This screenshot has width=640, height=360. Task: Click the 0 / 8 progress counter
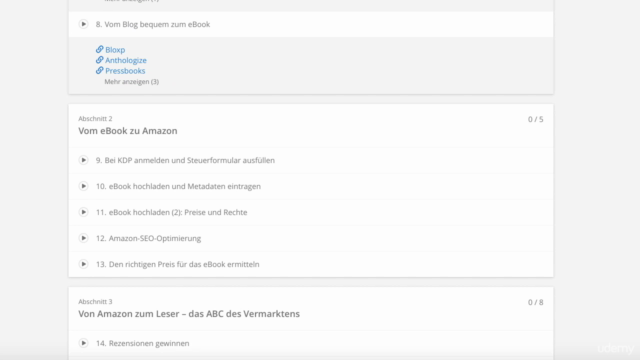(536, 302)
